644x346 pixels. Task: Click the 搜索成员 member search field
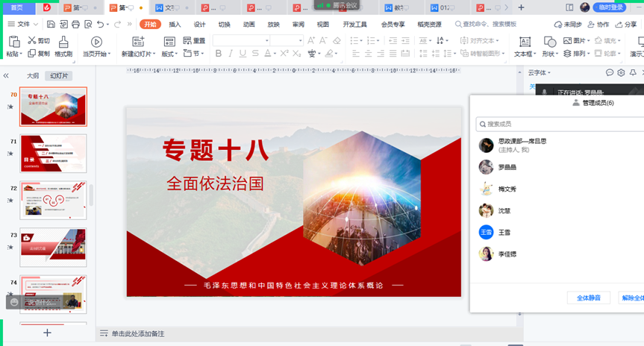560,124
